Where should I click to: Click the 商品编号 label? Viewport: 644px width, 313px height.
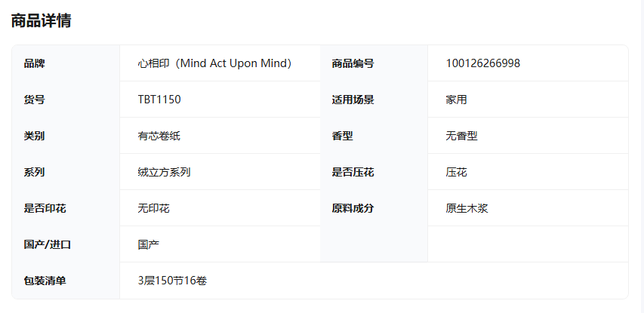pyautogui.click(x=353, y=63)
